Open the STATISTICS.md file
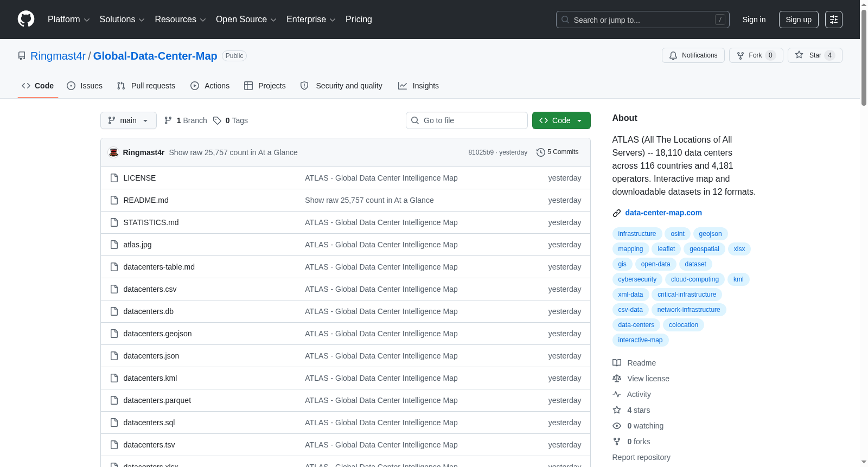868x467 pixels. 151,222
